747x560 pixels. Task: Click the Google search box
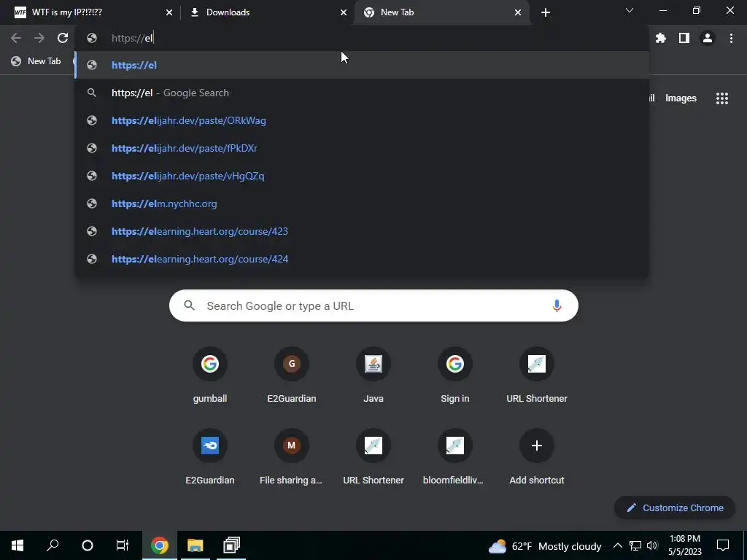(373, 306)
